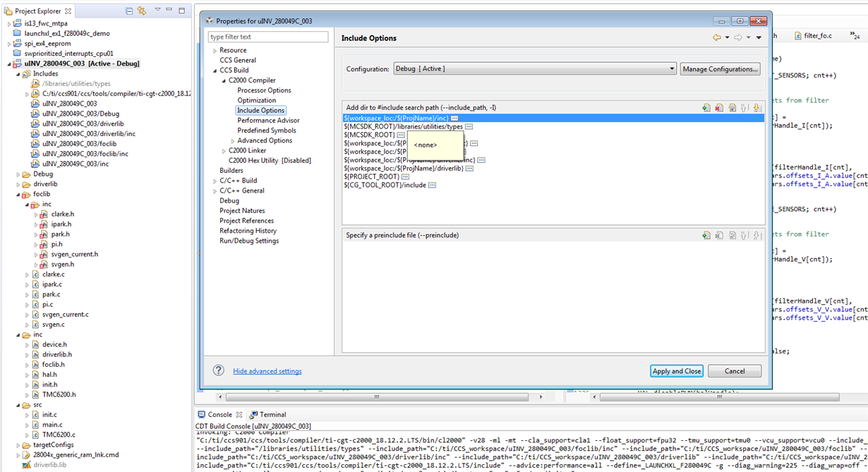Select Predefined Symbols in settings tree
This screenshot has width=868, height=472.
[267, 131]
